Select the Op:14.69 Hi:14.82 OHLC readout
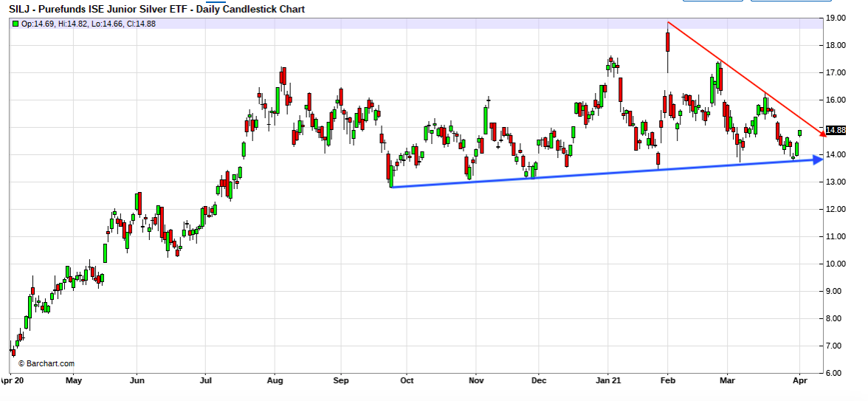868x401 pixels. pyautogui.click(x=89, y=24)
